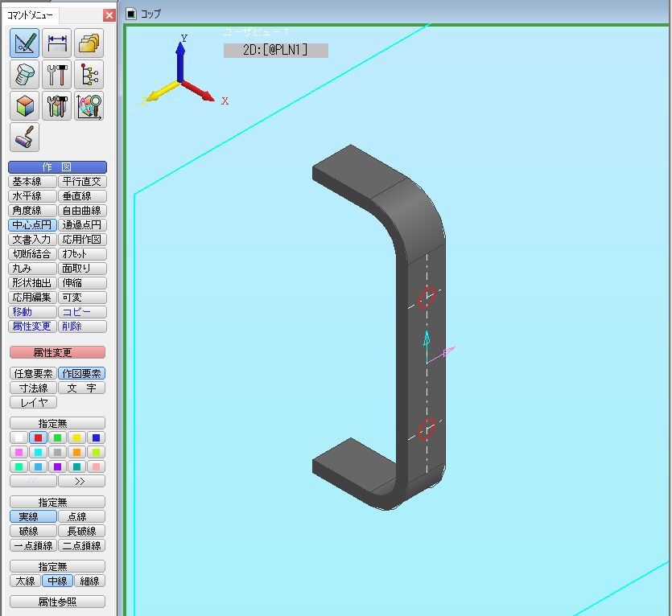The image size is (672, 616).
Task: Set line type to 一点鎖線
Action: (34, 545)
